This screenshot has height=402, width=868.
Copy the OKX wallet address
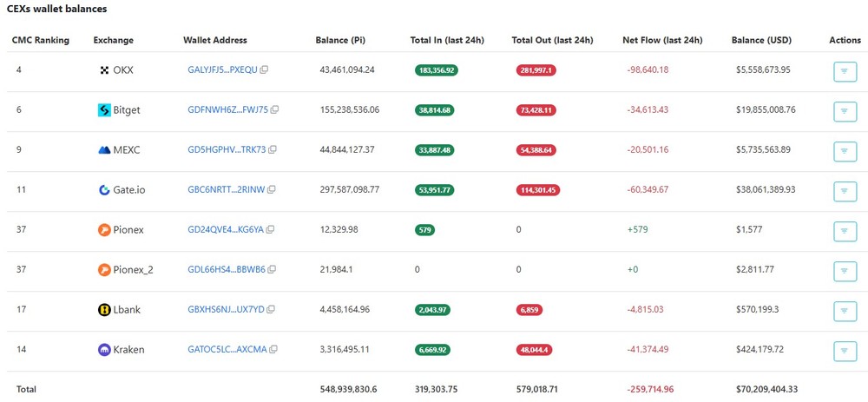[x=264, y=69]
